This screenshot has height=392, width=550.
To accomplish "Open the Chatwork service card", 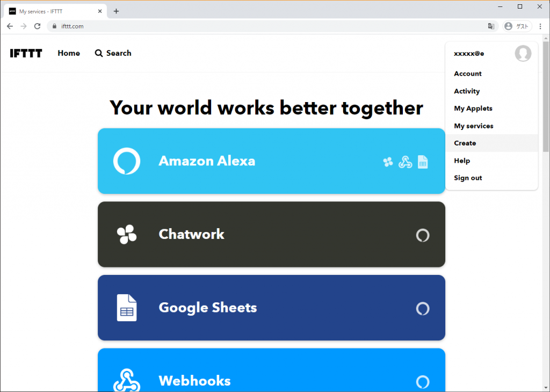I will 271,234.
